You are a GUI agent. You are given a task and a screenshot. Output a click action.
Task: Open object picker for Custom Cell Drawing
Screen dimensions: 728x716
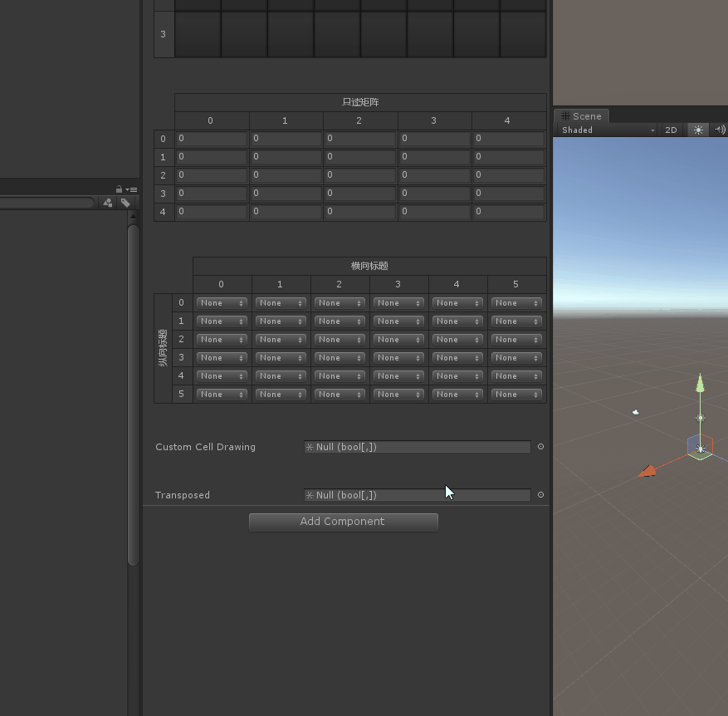(x=540, y=447)
